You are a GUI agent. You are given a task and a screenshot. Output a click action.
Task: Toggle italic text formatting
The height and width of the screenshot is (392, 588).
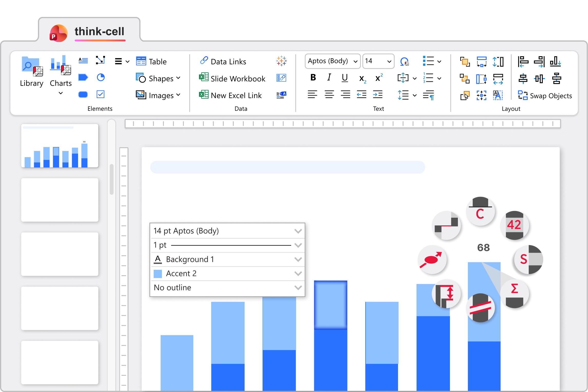[x=329, y=78]
